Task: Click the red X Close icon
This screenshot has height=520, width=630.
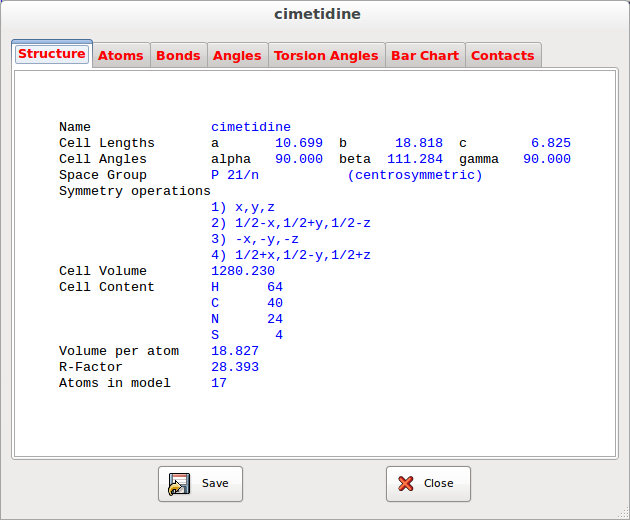Action: [x=406, y=483]
